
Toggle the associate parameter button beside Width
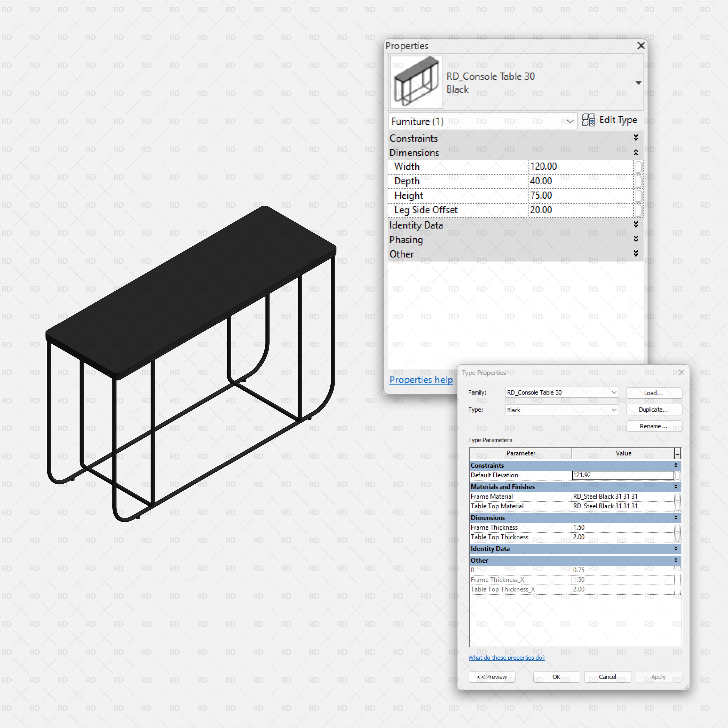point(638,166)
